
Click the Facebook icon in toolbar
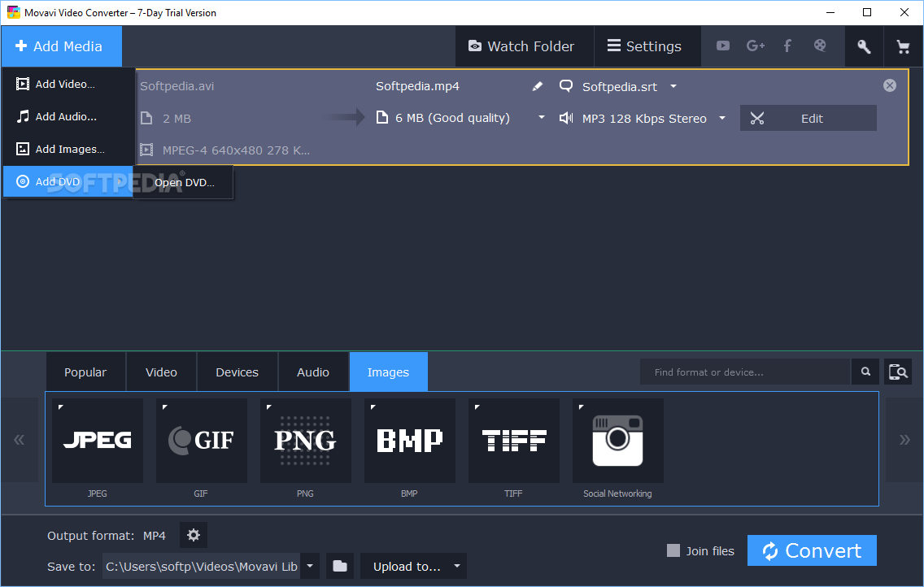[787, 46]
